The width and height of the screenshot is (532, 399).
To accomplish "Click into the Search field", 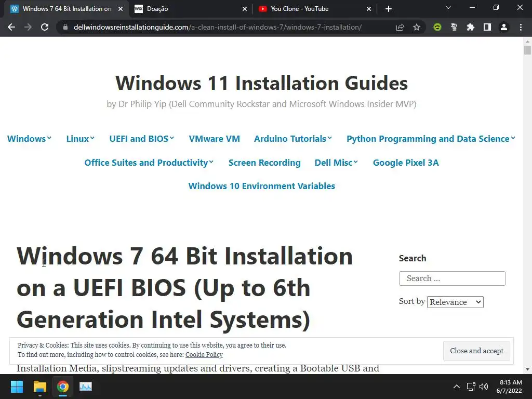I will [452, 278].
